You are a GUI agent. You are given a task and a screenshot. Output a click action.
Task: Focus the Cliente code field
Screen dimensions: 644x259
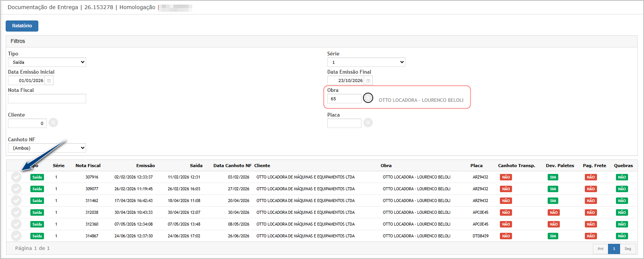(x=27, y=123)
